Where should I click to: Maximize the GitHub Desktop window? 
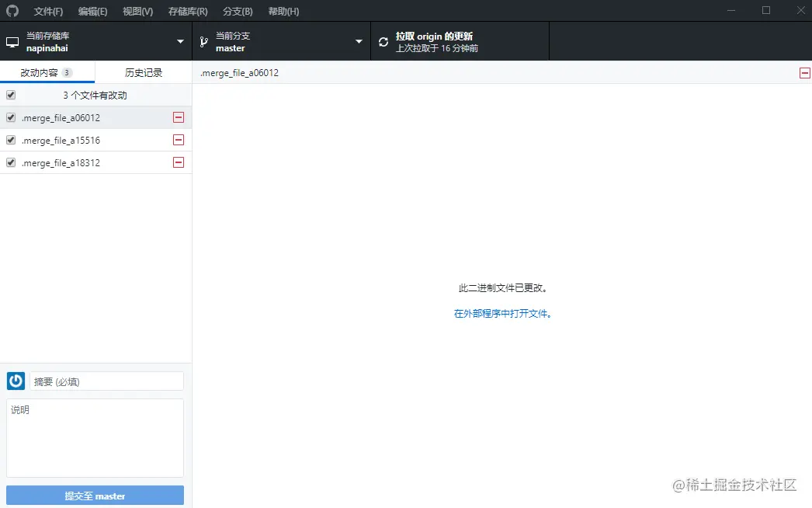click(x=766, y=10)
